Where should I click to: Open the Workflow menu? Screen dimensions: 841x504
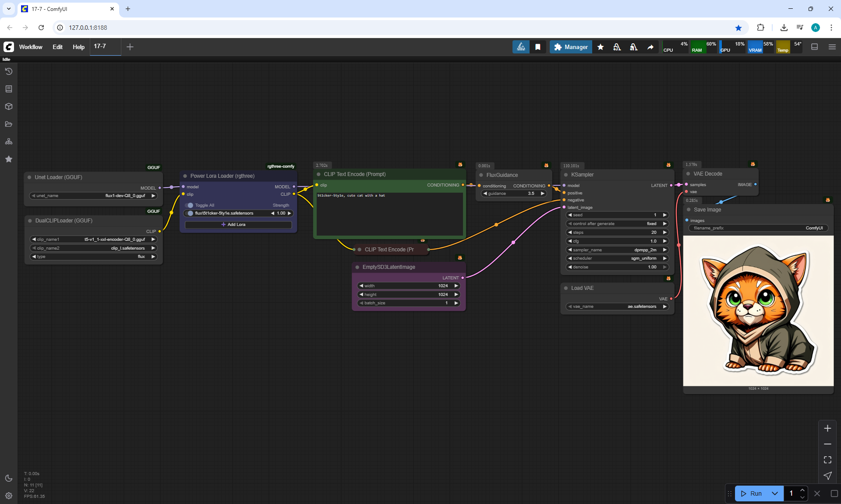pyautogui.click(x=31, y=47)
